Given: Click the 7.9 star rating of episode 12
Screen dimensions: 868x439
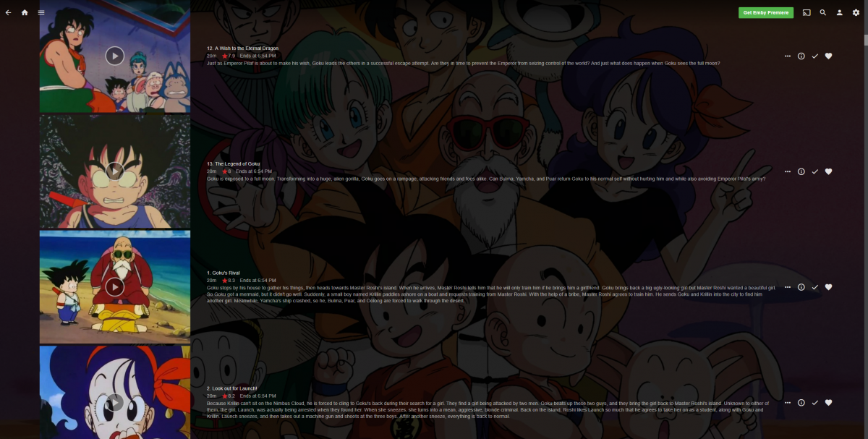Looking at the screenshot, I should coord(229,56).
